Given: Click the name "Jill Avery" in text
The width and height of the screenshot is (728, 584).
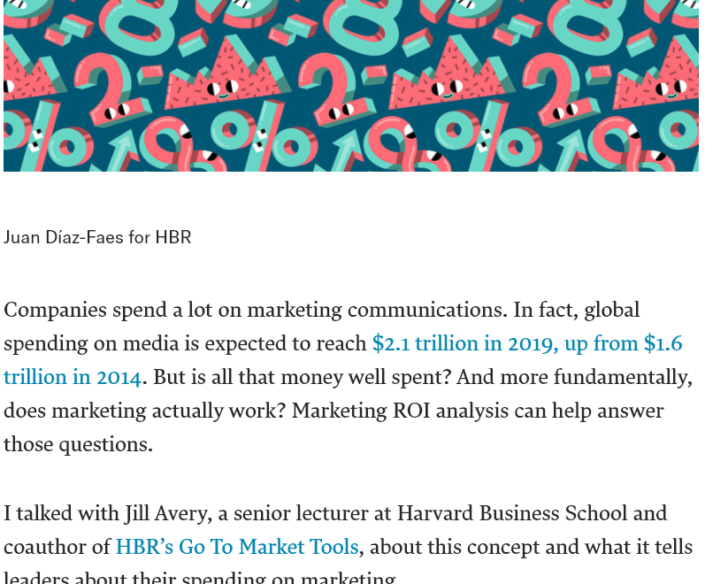Looking at the screenshot, I should 167,514.
